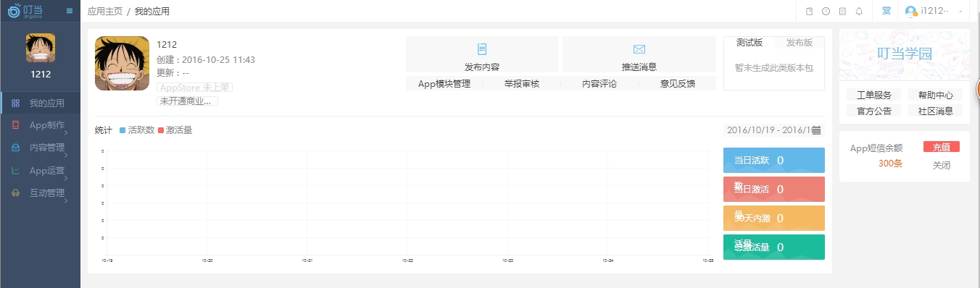Click the phone icon beside App制作
Image resolution: width=980 pixels, height=288 pixels.
point(15,125)
